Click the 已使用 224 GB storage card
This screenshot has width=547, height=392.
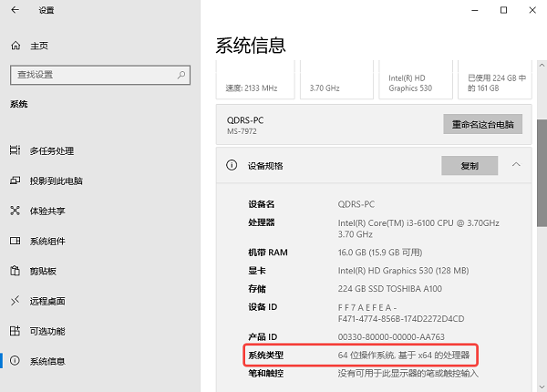pos(495,79)
